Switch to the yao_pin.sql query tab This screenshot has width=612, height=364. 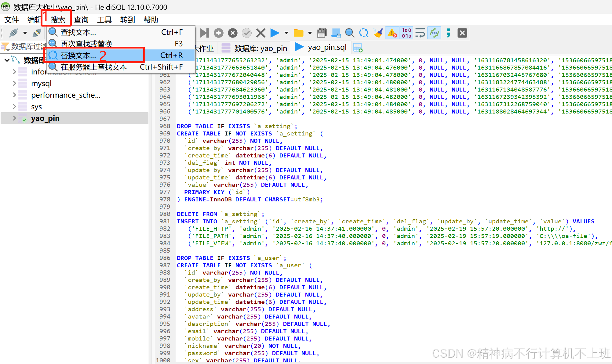[x=327, y=47]
